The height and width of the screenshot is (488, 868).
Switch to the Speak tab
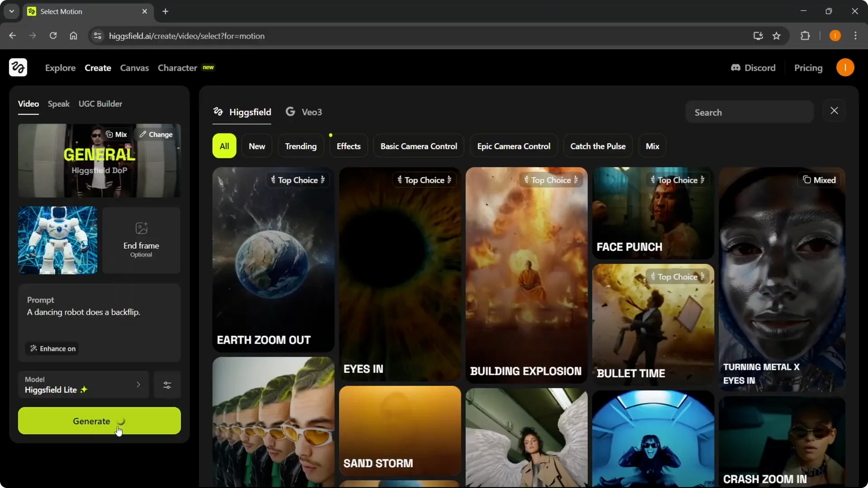[x=59, y=103]
